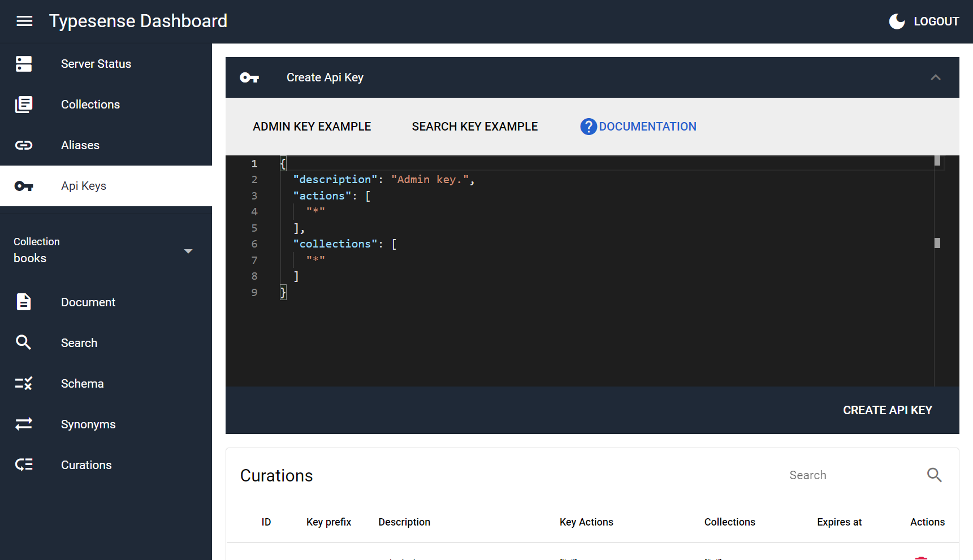Sort by the Expires at column

(x=839, y=522)
